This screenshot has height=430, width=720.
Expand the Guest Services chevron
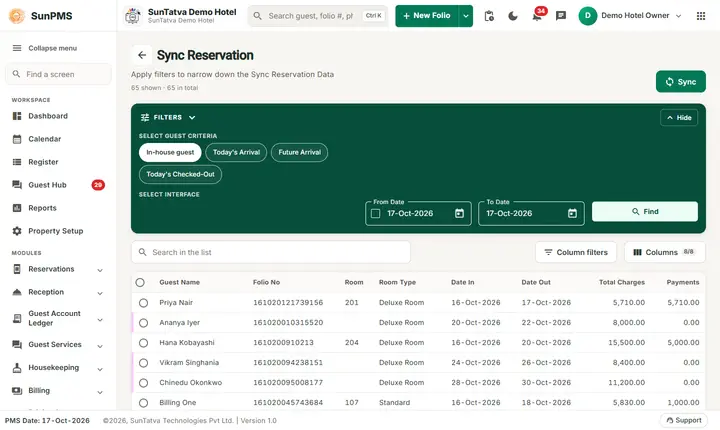(x=100, y=346)
